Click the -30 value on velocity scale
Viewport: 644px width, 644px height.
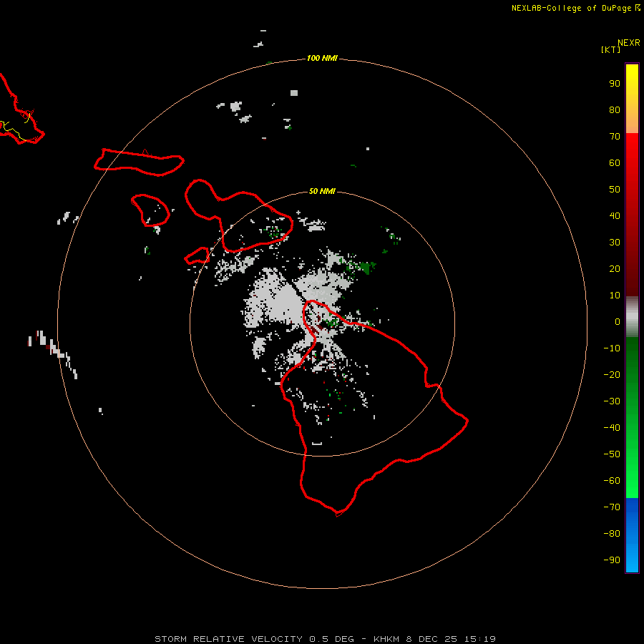pyautogui.click(x=612, y=401)
